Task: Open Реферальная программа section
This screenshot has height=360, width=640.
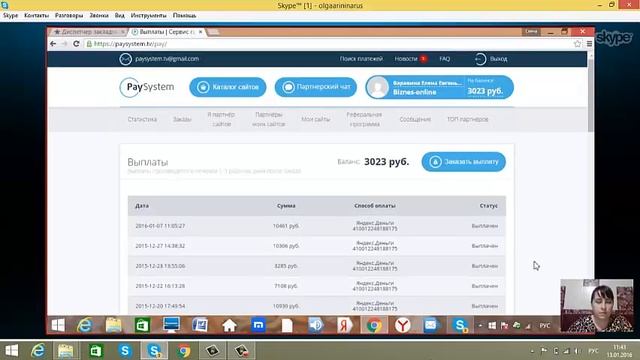Action: tap(364, 119)
